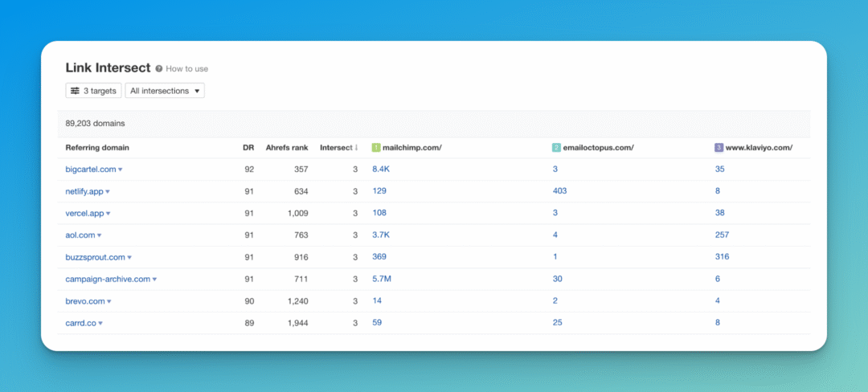Click the 1,240 Ahrefs rank value

point(298,301)
